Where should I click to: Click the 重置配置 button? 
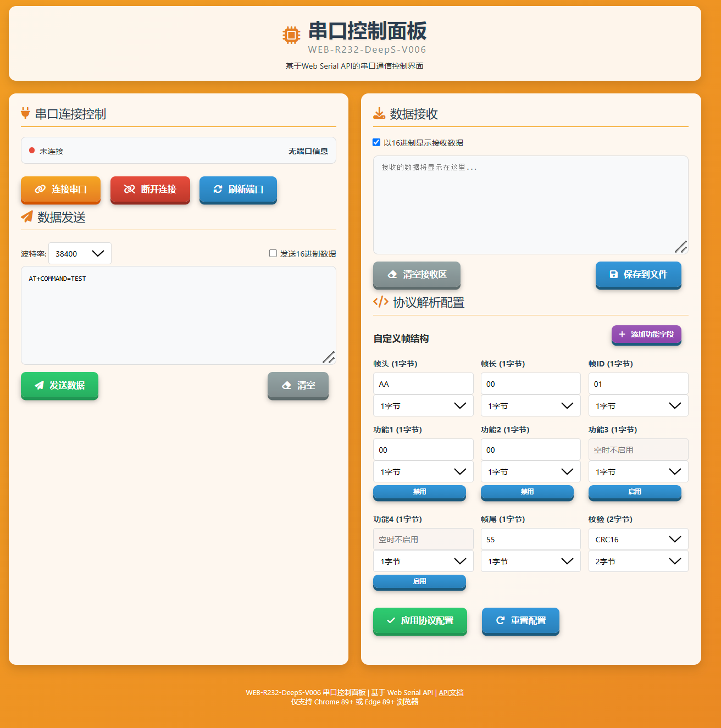pyautogui.click(x=520, y=620)
